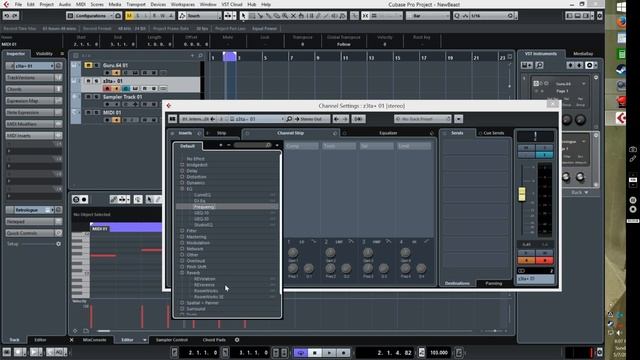Disable record enable on z3ta+ 01 track
Screen dimensions: 640x360
coord(107,89)
